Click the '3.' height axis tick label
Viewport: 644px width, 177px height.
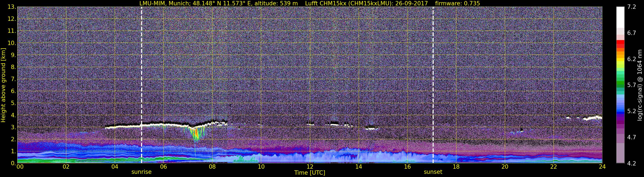pos(13,127)
